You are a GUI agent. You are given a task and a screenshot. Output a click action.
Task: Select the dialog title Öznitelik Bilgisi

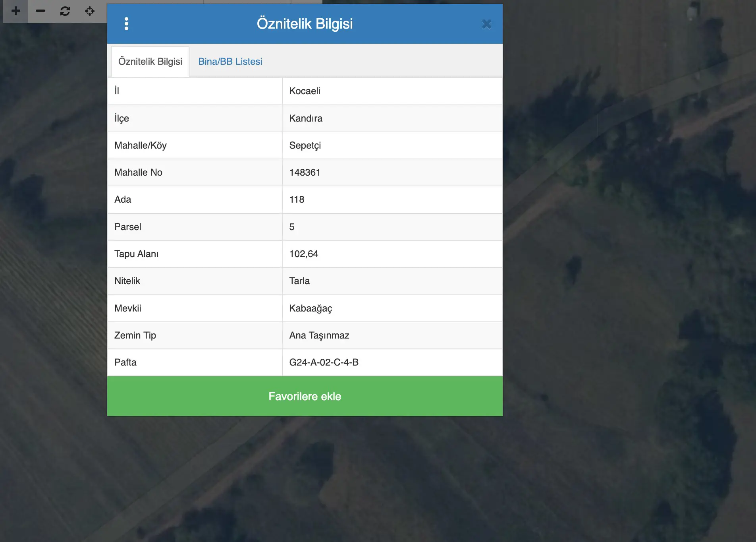pyautogui.click(x=305, y=23)
